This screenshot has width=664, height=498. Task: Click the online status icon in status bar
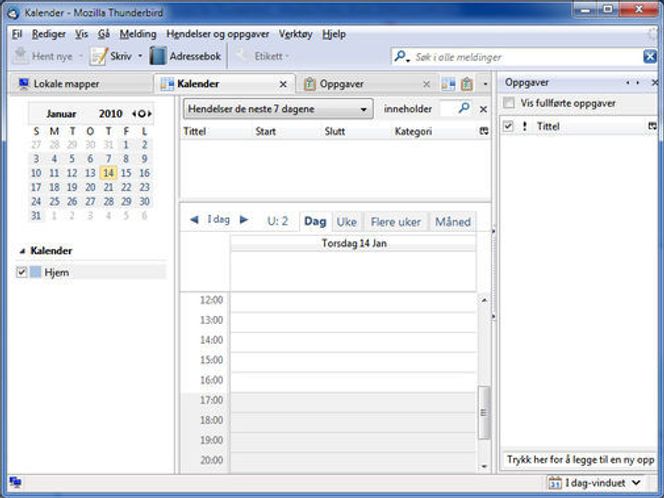click(15, 482)
